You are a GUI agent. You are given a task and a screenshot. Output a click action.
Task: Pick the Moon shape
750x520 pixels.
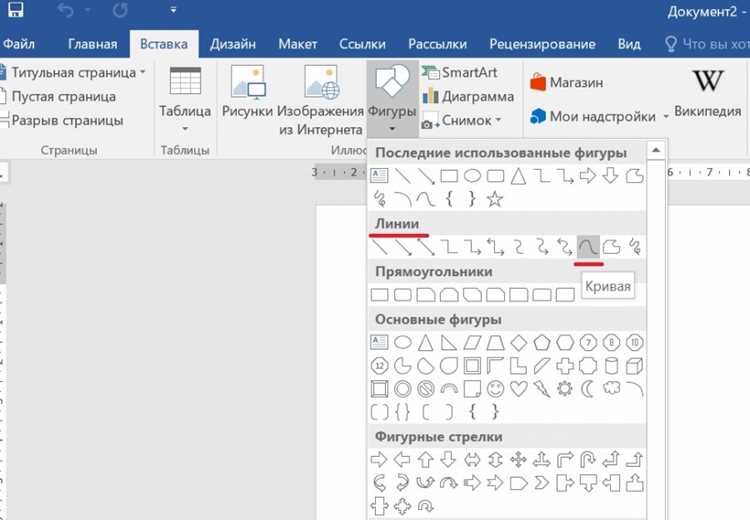click(x=588, y=389)
